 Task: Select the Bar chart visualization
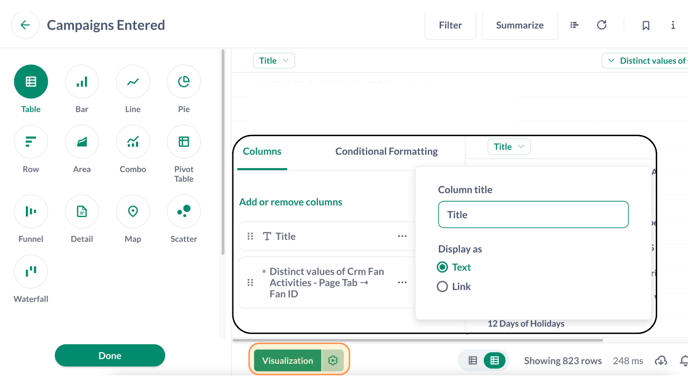(82, 82)
